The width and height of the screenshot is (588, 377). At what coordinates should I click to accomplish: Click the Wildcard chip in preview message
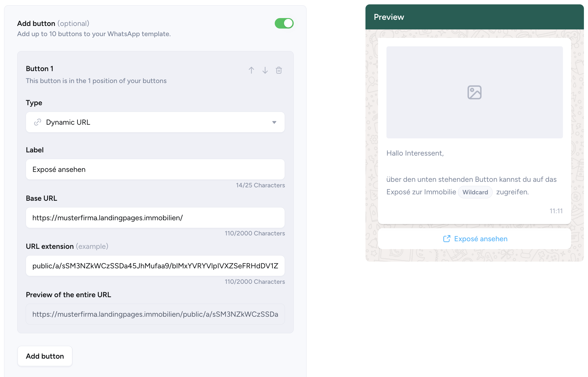coord(475,192)
